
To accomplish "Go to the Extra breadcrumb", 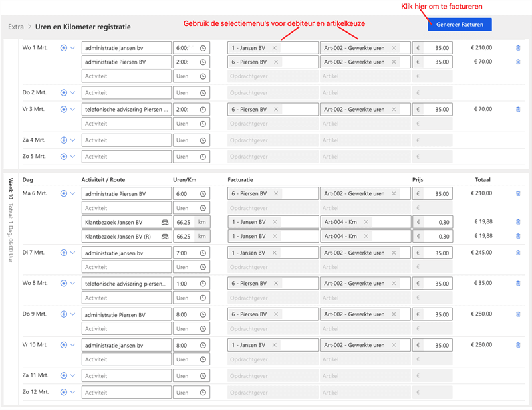I will click(16, 27).
